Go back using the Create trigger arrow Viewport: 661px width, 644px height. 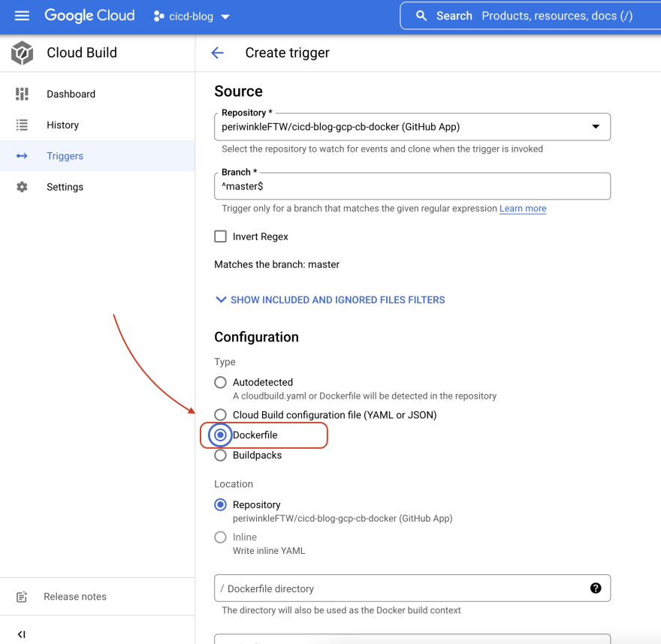218,53
